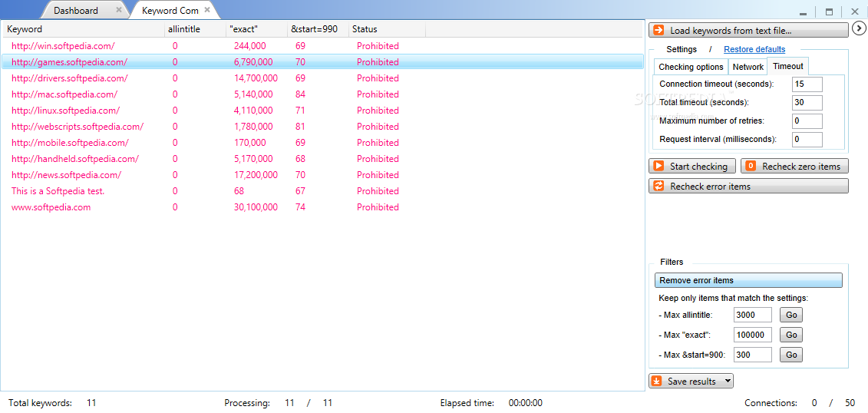Select the http://games.softpedia.com/ row
This screenshot has width=868, height=413.
(x=323, y=62)
